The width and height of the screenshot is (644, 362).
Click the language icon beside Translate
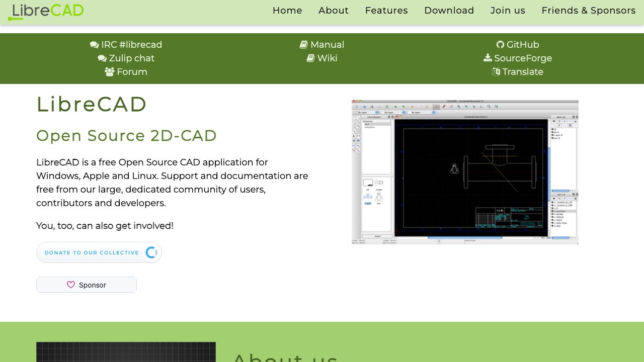tap(496, 72)
